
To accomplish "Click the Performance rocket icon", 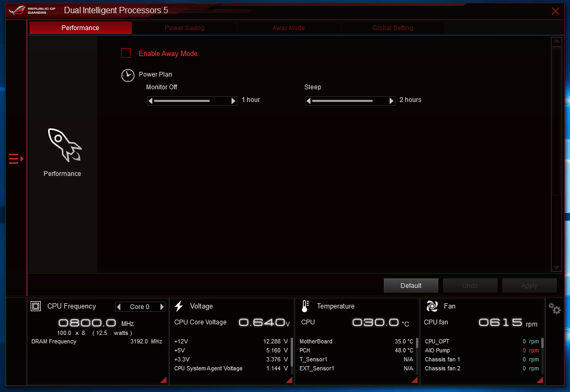I will pos(65,145).
